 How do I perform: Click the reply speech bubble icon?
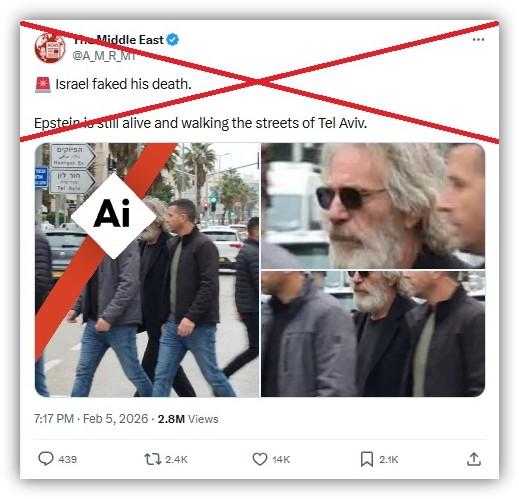[x=46, y=459]
